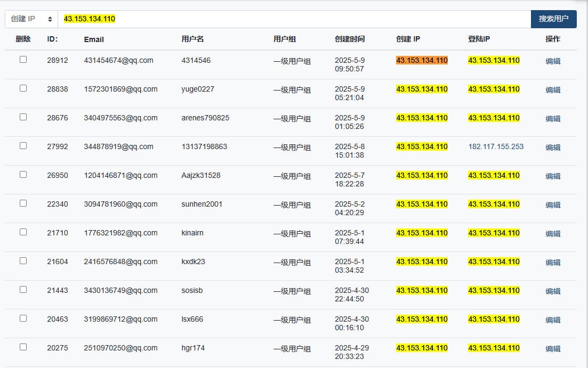
Task: Open login IP 182.117.155.253 link
Action: [496, 146]
